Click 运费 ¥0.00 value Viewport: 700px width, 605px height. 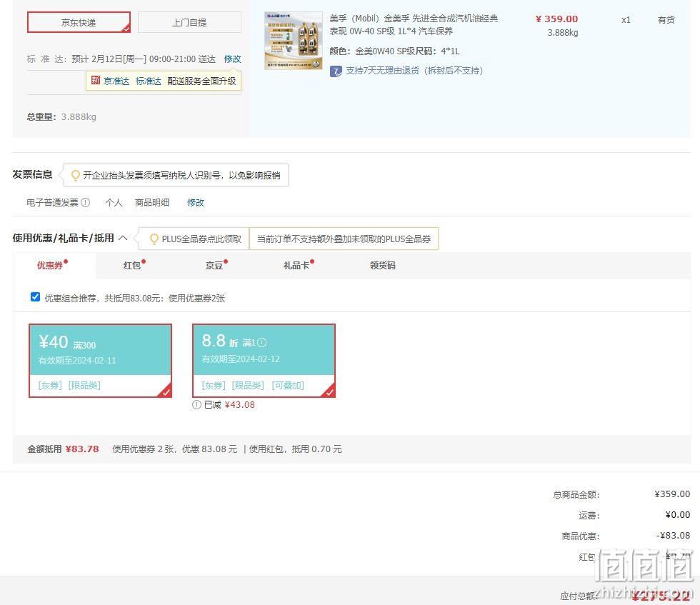(x=678, y=514)
